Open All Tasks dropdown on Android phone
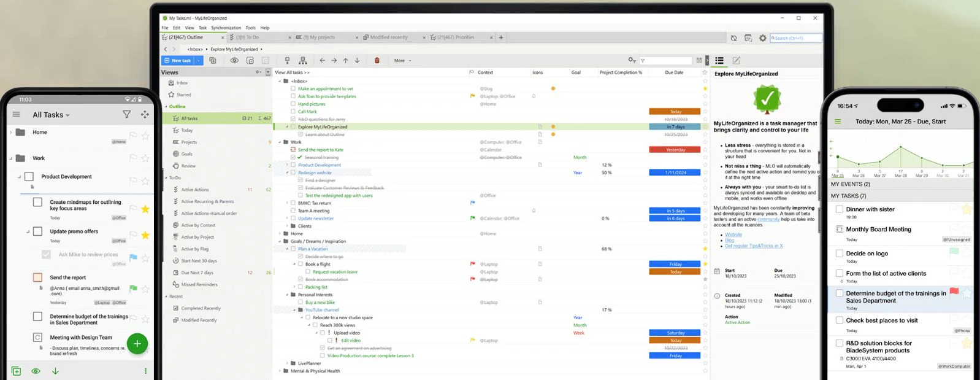 51,115
